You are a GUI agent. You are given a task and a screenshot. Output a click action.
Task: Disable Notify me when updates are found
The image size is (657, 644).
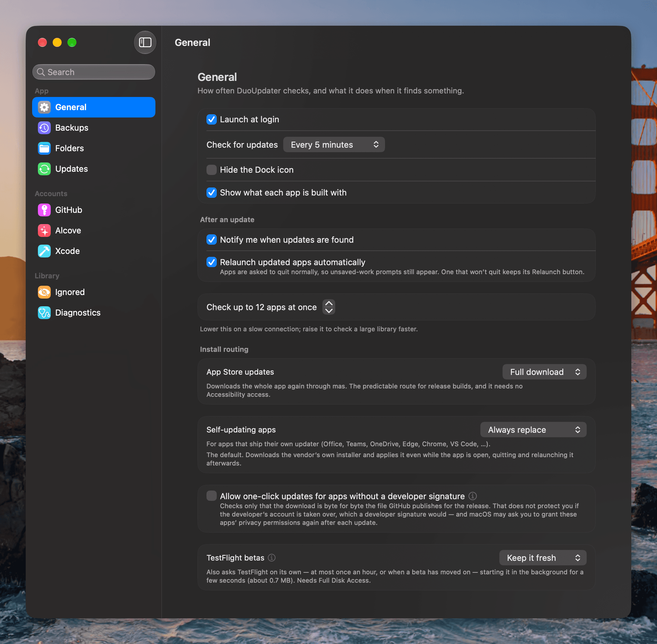click(x=211, y=240)
